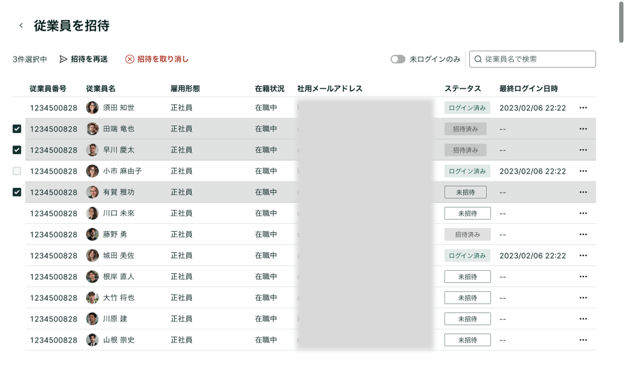Click the 従業員を招待 page title
625x380 pixels.
71,26
